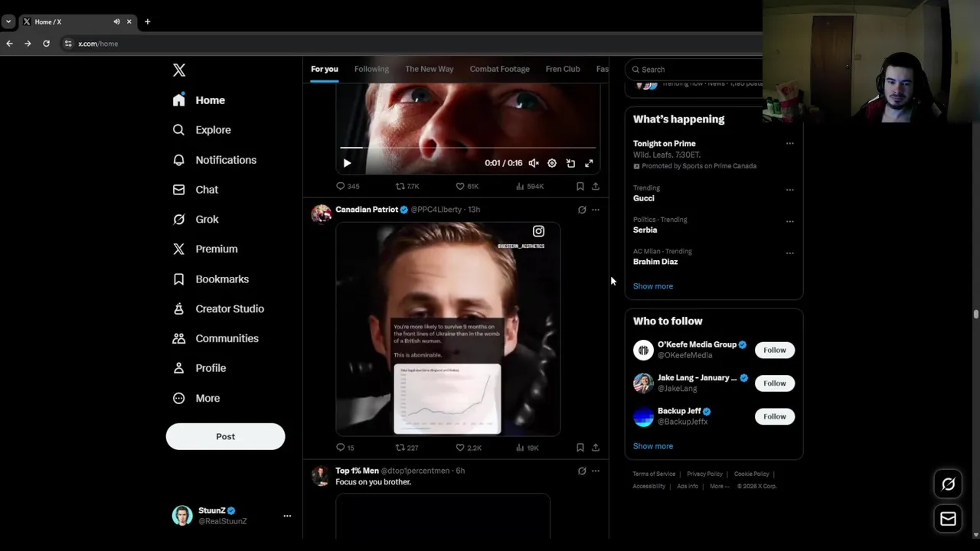Bookmark Canadian Patriot's post
The height and width of the screenshot is (551, 980).
580,448
